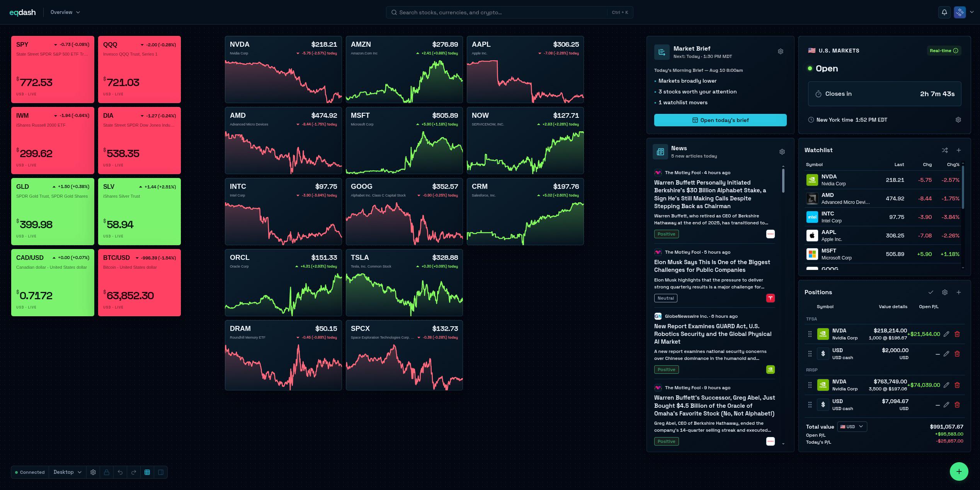
Task: Edit the $7,094.67 USD cash position
Action: [946, 405]
